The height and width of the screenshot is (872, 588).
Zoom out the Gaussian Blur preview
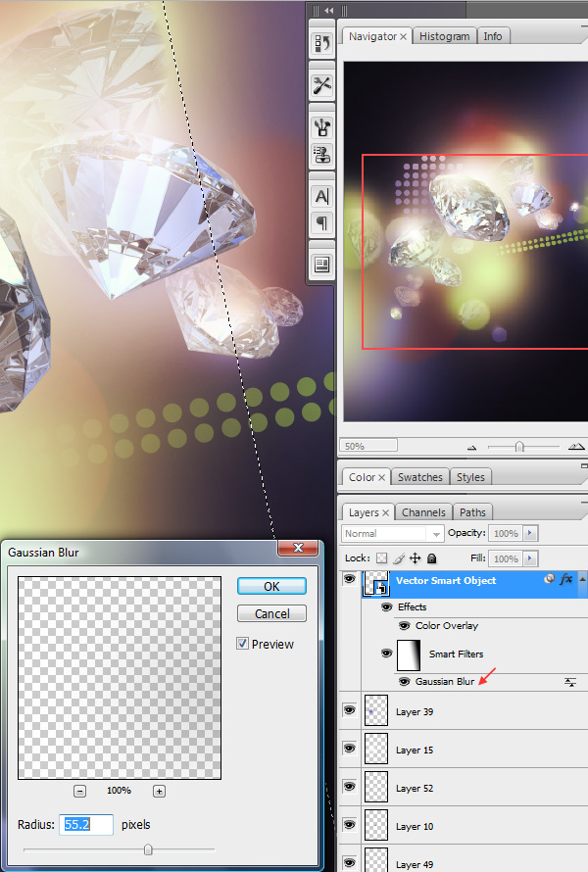pyautogui.click(x=80, y=791)
